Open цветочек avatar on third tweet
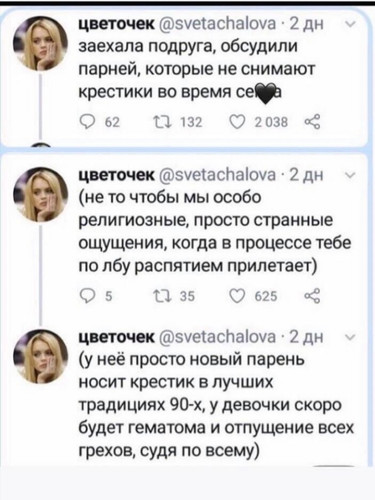This screenshot has height=500, width=375. coord(40,357)
